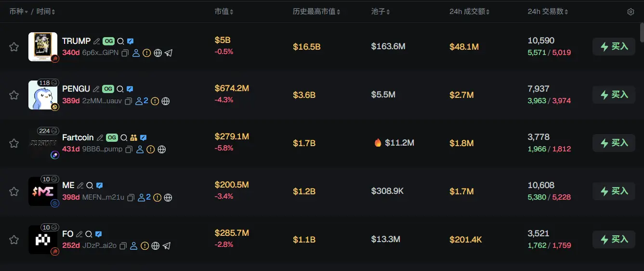Click the ME warning alert icon

pyautogui.click(x=158, y=198)
